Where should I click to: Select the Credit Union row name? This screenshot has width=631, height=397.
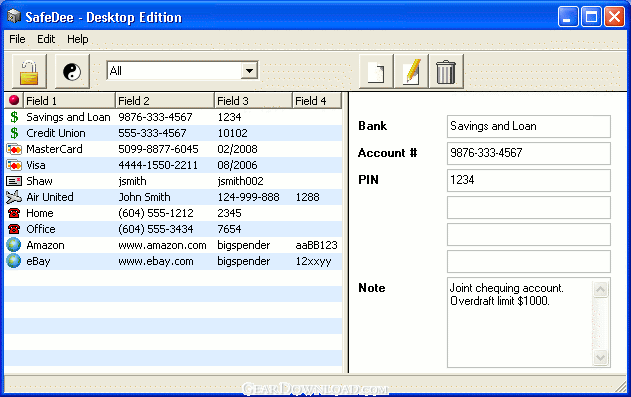coord(56,133)
